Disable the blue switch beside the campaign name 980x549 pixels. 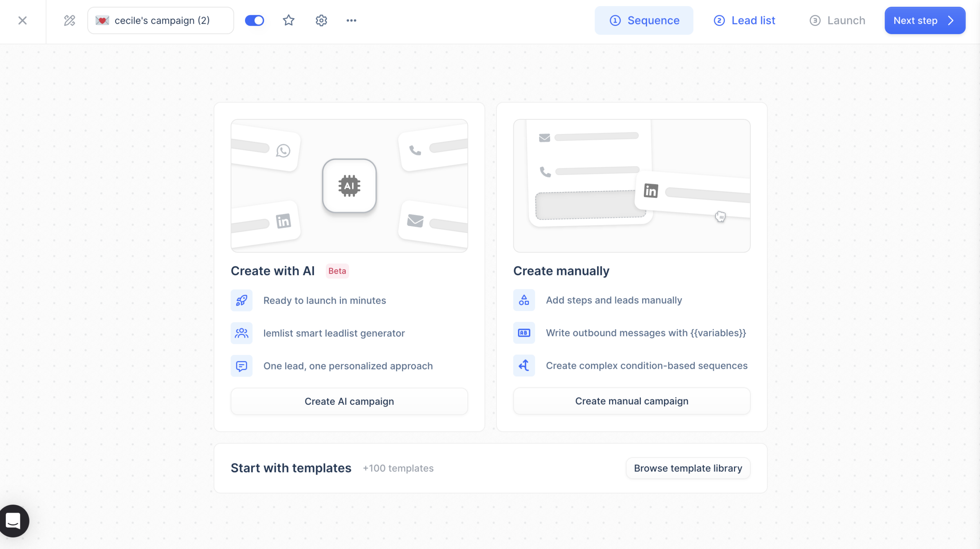tap(254, 20)
